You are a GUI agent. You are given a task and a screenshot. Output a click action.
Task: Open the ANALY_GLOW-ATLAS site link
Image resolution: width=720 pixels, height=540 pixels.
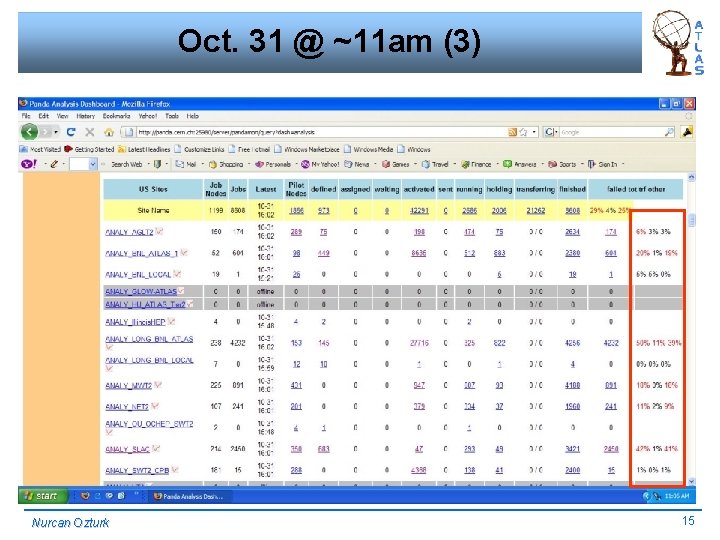141,292
